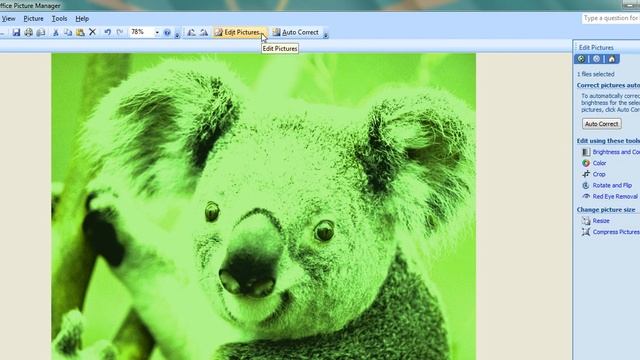Click the Undo arrow icon
This screenshot has width=640, height=360.
click(107, 32)
